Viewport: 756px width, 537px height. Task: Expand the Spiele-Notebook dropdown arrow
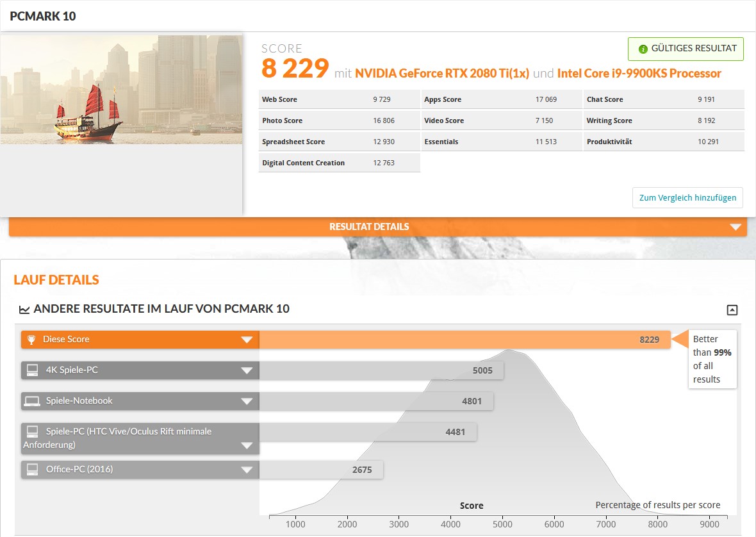click(x=247, y=401)
